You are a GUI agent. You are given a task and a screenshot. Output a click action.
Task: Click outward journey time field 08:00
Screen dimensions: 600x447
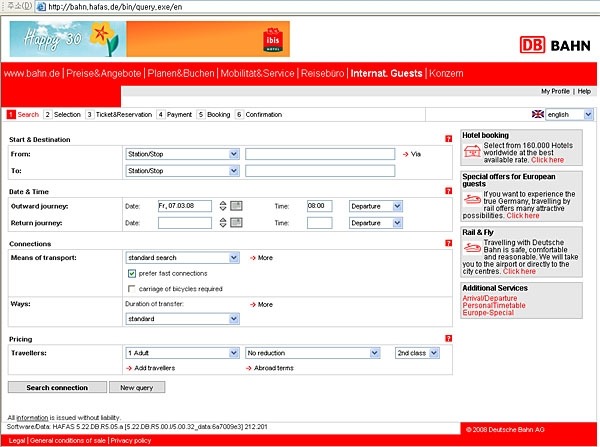click(x=320, y=206)
